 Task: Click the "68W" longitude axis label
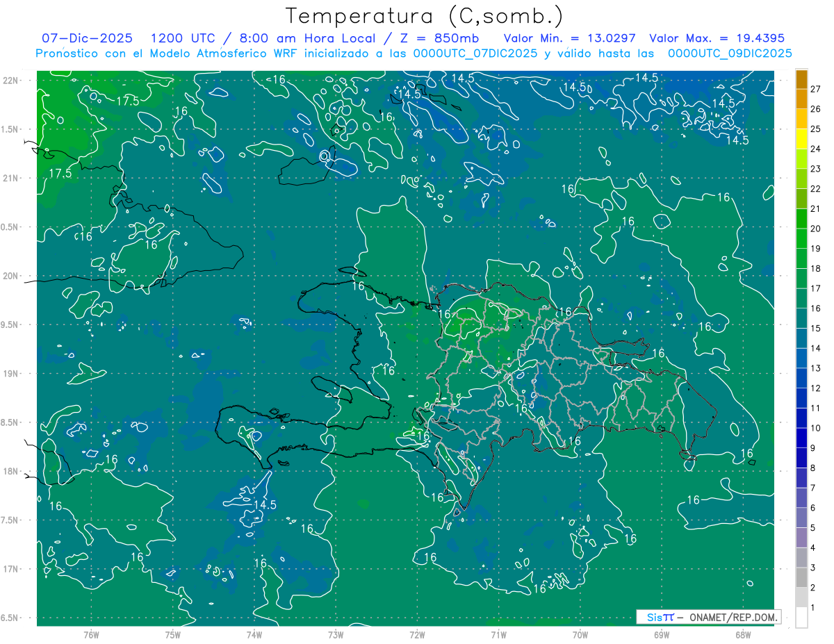743,634
